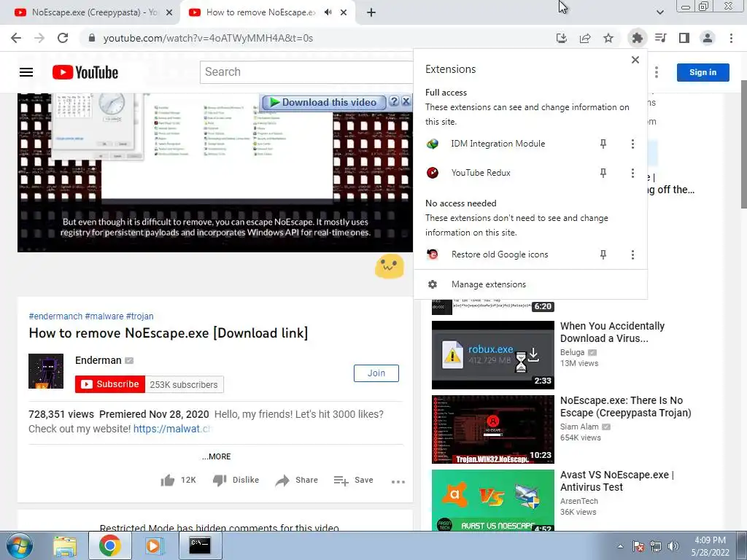Open the malwat website link
This screenshot has height=560, width=747.
coord(171,429)
